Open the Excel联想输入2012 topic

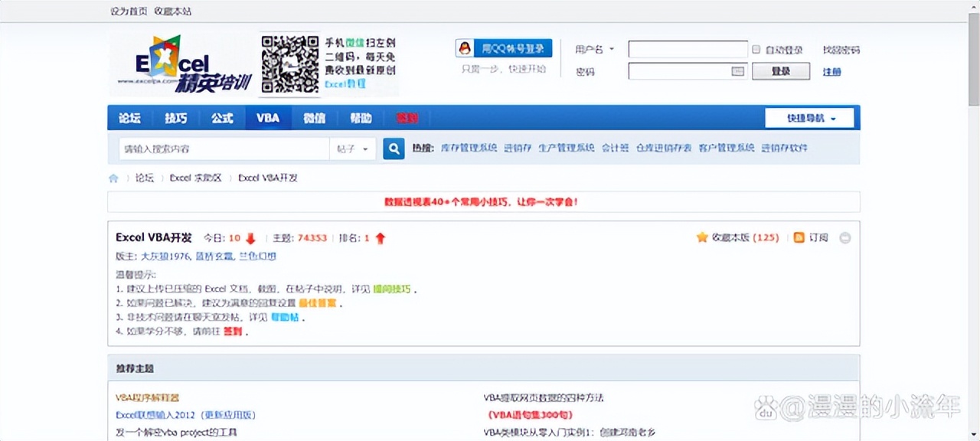click(x=185, y=415)
